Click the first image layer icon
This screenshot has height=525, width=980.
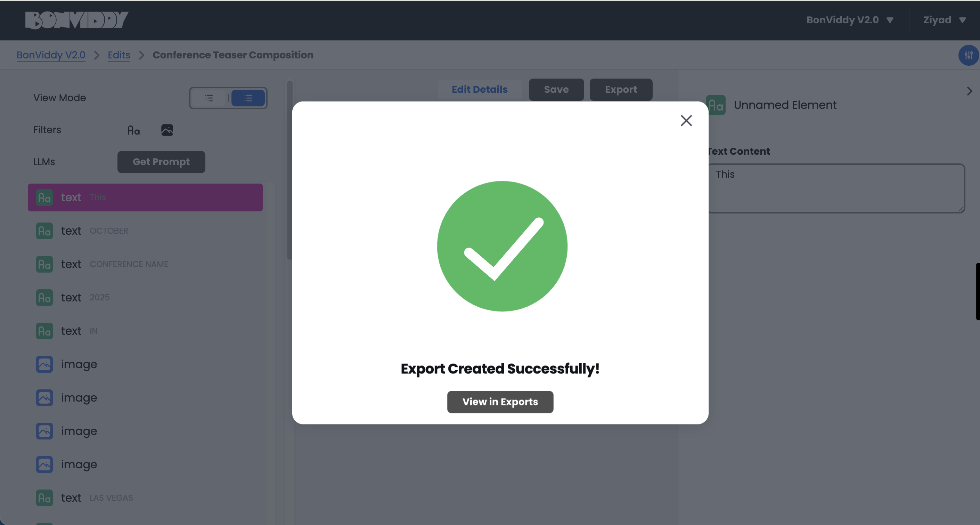click(44, 364)
